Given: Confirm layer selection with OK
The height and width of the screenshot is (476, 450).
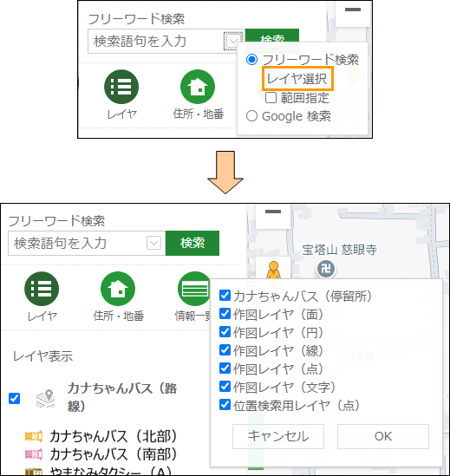Looking at the screenshot, I should pyautogui.click(x=383, y=436).
